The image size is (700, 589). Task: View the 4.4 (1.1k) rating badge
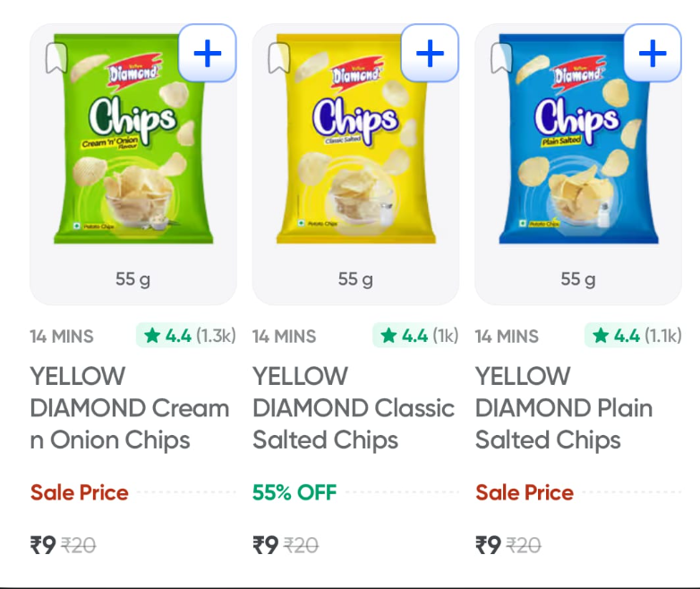(x=635, y=336)
